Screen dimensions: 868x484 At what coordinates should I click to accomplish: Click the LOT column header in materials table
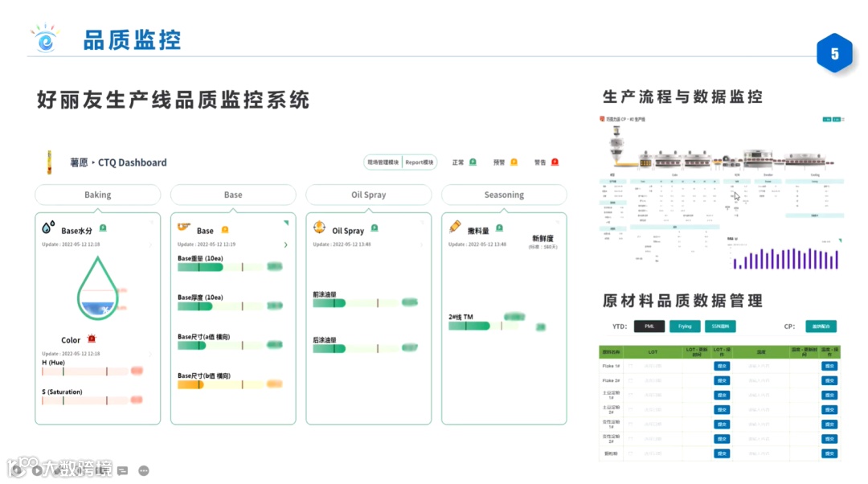[653, 351]
